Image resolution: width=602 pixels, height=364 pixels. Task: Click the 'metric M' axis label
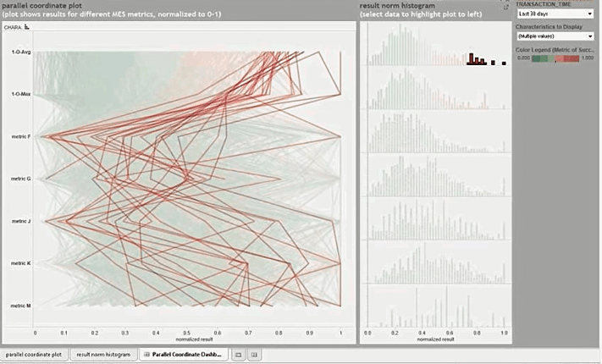(20, 306)
